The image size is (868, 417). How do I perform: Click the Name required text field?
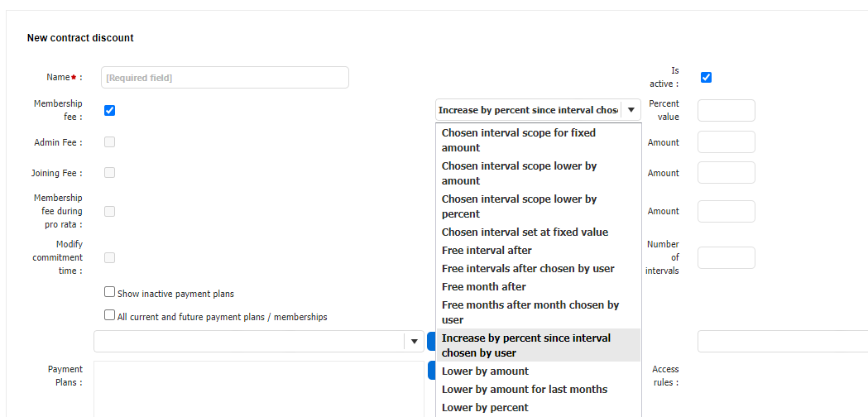[224, 78]
